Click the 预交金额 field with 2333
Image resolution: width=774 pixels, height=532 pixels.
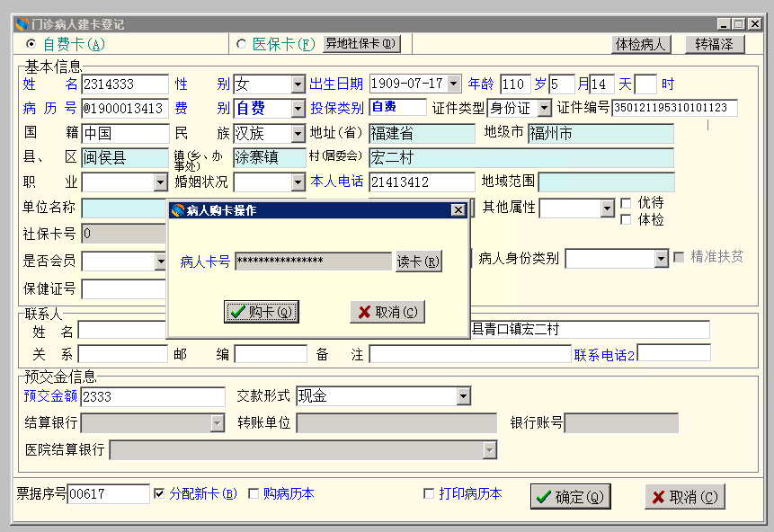[153, 396]
